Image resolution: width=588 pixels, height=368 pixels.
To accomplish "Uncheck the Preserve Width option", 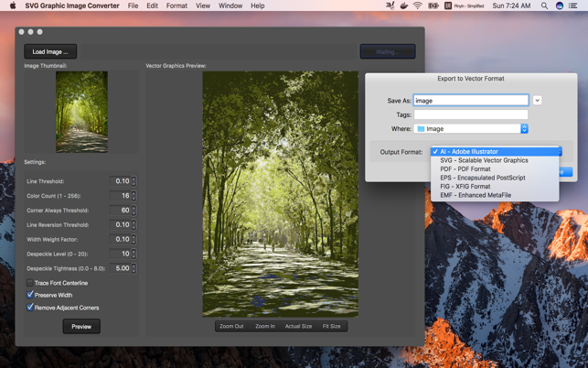I will coord(30,295).
